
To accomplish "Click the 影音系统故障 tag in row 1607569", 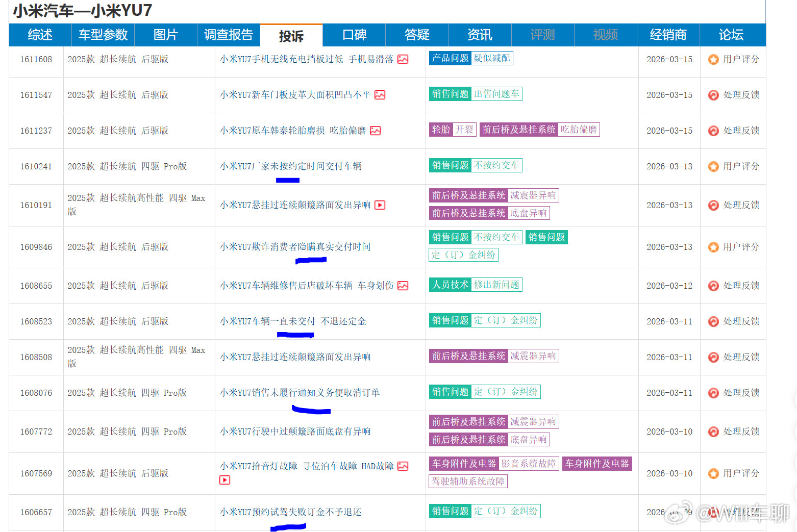I will [529, 464].
